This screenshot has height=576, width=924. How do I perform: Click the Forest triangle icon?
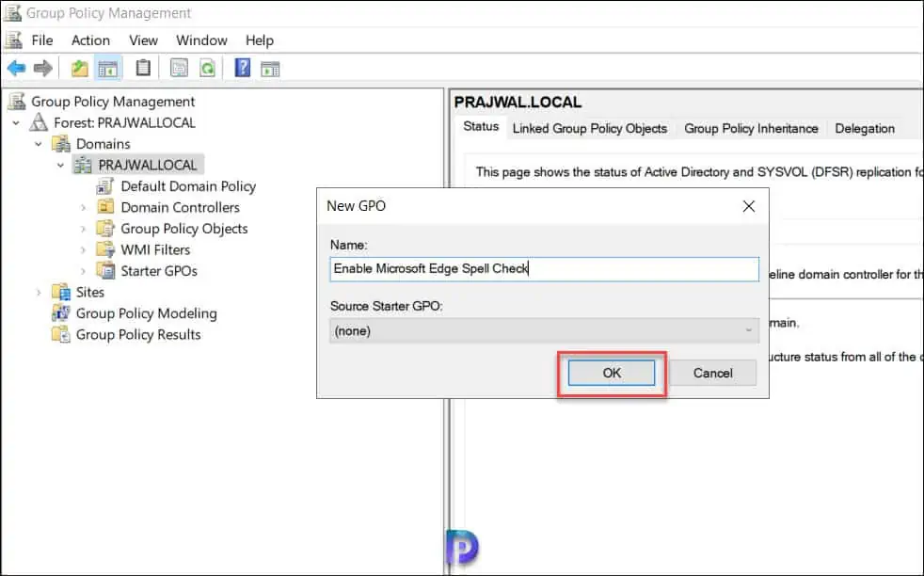(39, 122)
